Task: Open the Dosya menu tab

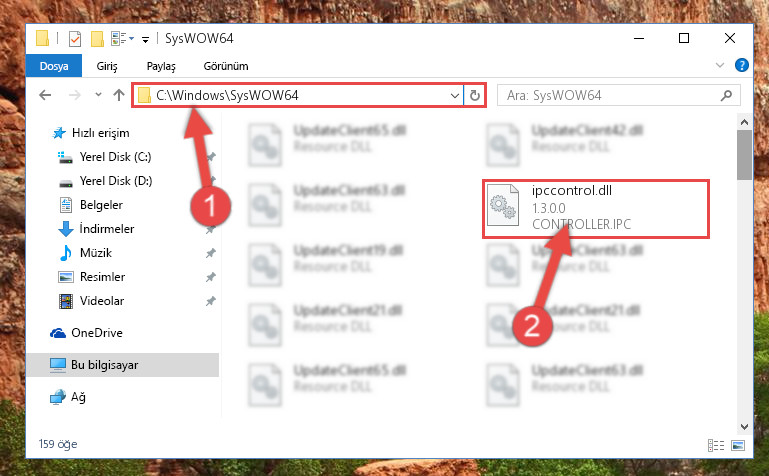Action: 54,66
